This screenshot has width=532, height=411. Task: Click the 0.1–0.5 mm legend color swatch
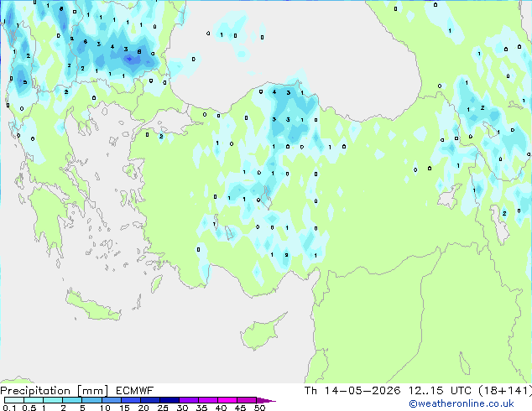tap(14, 400)
